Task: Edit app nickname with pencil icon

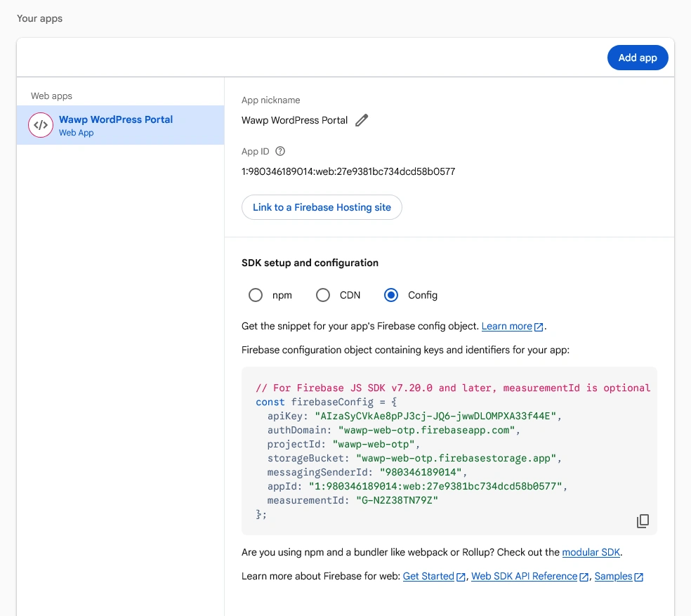Action: [x=362, y=120]
